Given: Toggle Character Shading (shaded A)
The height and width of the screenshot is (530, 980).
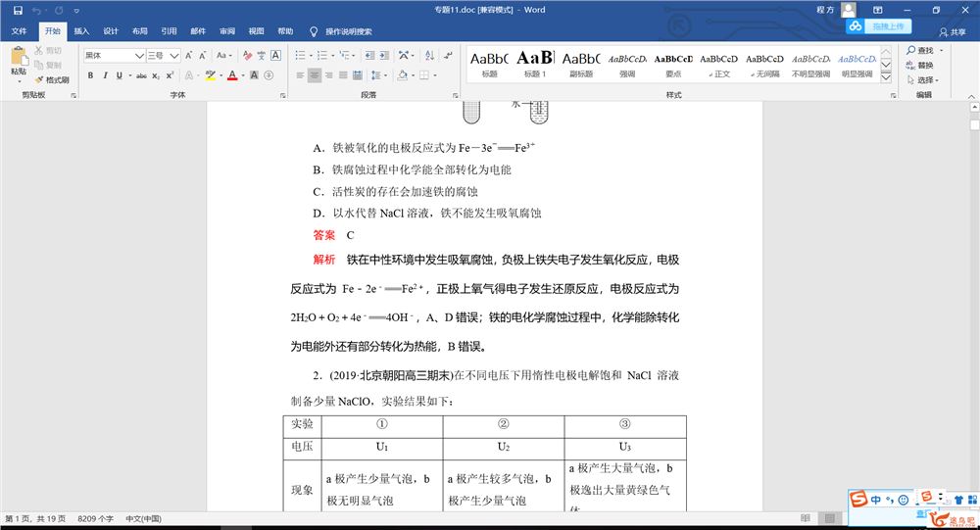Looking at the screenshot, I should (255, 75).
